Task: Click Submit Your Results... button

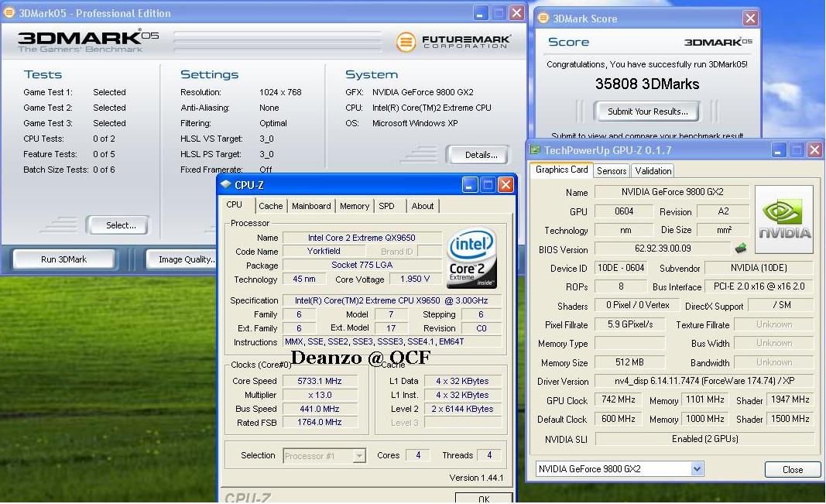Action: [647, 111]
